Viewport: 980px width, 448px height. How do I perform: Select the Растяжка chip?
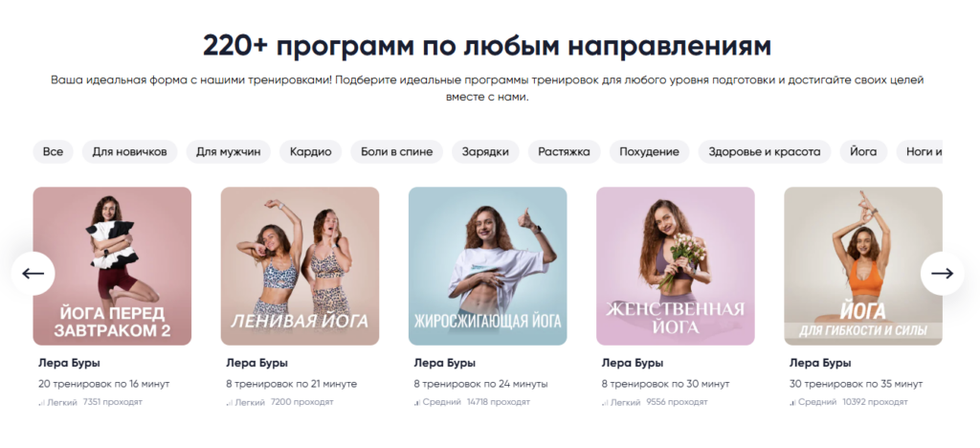tap(565, 152)
